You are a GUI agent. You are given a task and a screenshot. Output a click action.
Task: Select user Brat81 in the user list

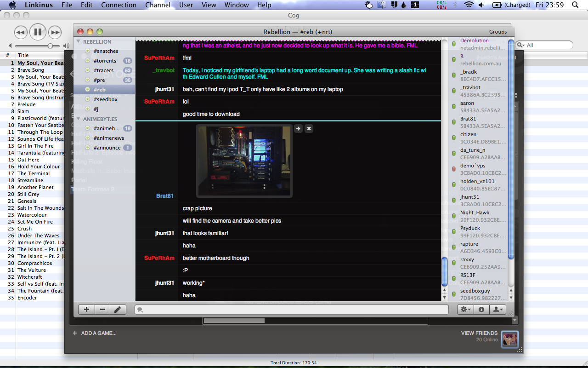tap(478, 122)
